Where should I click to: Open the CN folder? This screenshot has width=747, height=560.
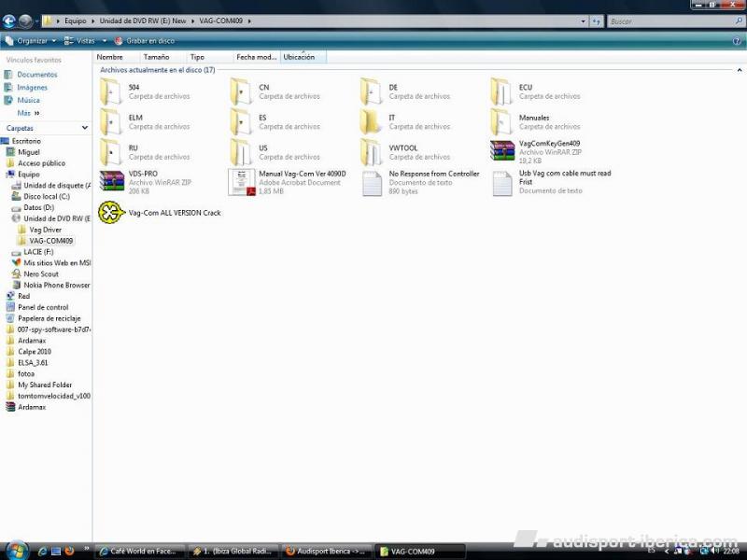pyautogui.click(x=276, y=91)
